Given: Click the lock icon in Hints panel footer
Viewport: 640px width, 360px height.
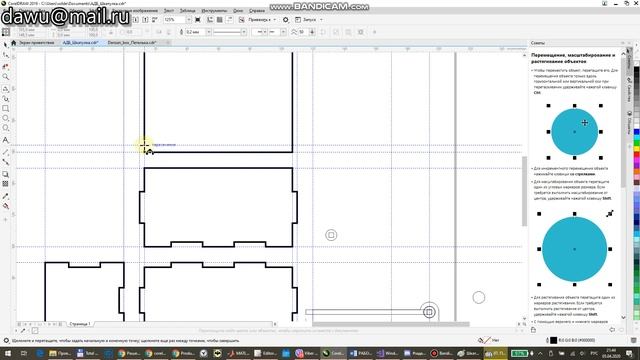Looking at the screenshot, I should (533, 330).
